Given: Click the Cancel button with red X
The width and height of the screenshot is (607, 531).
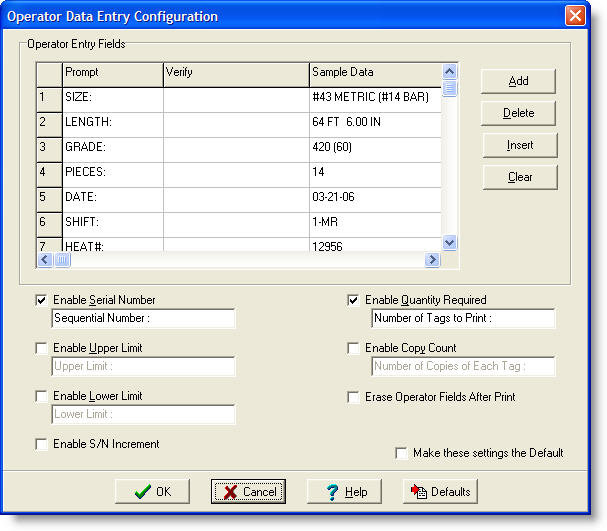Looking at the screenshot, I should 248,491.
